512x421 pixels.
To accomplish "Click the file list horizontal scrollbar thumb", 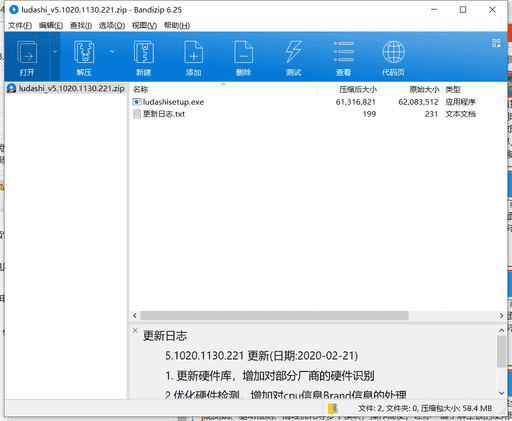I will click(x=274, y=315).
